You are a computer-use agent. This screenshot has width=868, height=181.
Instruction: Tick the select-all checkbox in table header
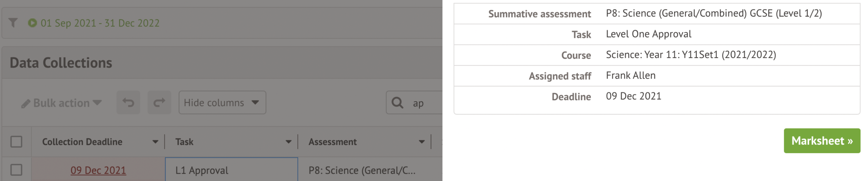(x=16, y=142)
